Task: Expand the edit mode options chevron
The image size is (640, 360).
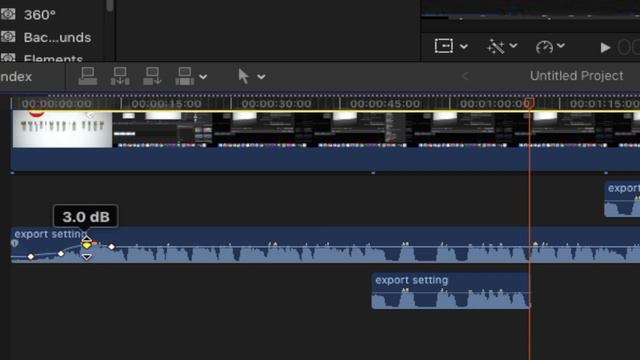Action: (x=203, y=77)
